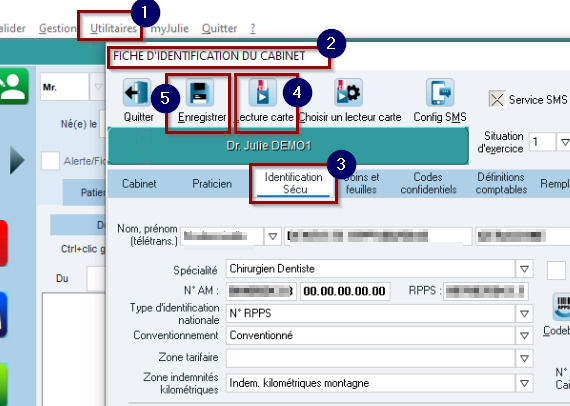570x406 pixels.
Task: Click the Quitter door icon in toolbar
Action: 137,93
